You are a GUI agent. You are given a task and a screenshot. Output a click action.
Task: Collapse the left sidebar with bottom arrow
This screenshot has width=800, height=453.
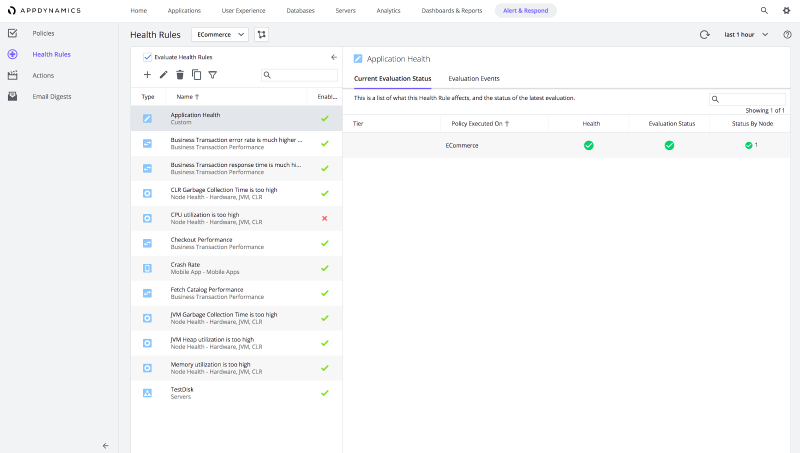pyautogui.click(x=106, y=446)
